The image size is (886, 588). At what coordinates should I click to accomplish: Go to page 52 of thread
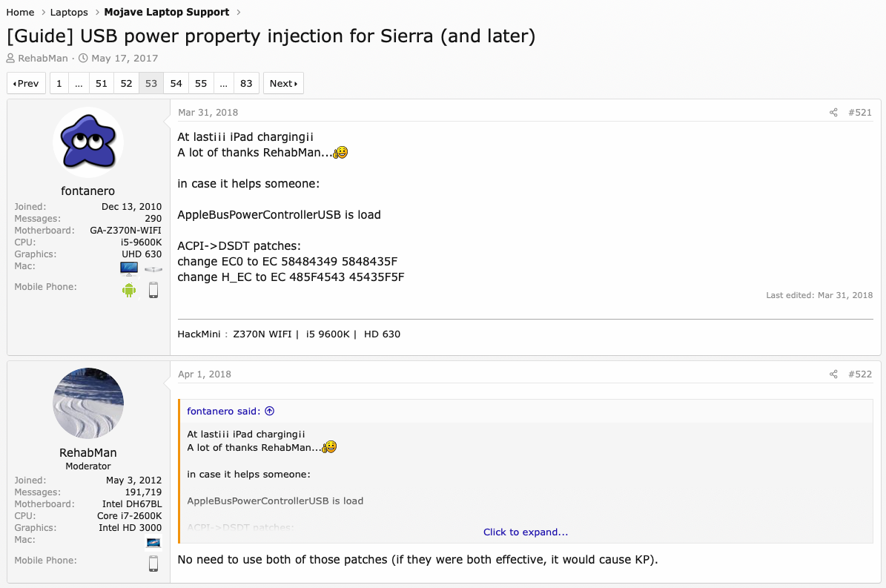(126, 84)
